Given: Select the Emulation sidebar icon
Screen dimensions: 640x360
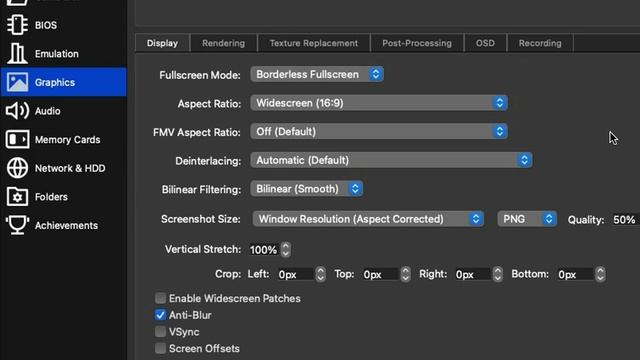Looking at the screenshot, I should click(17, 53).
